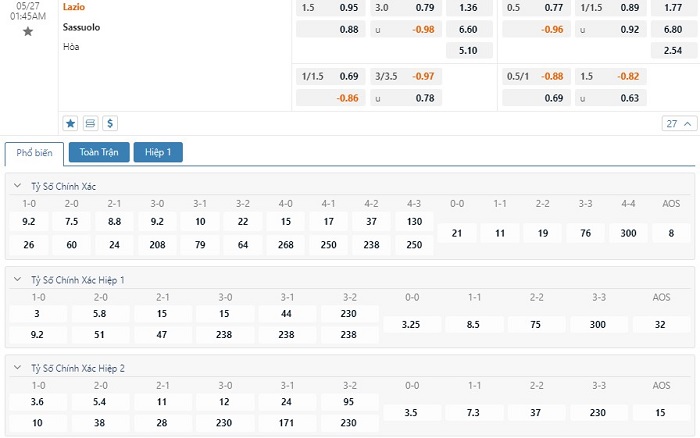Pick second half 1-1 at 7.3
The image size is (700, 438).
[474, 413]
